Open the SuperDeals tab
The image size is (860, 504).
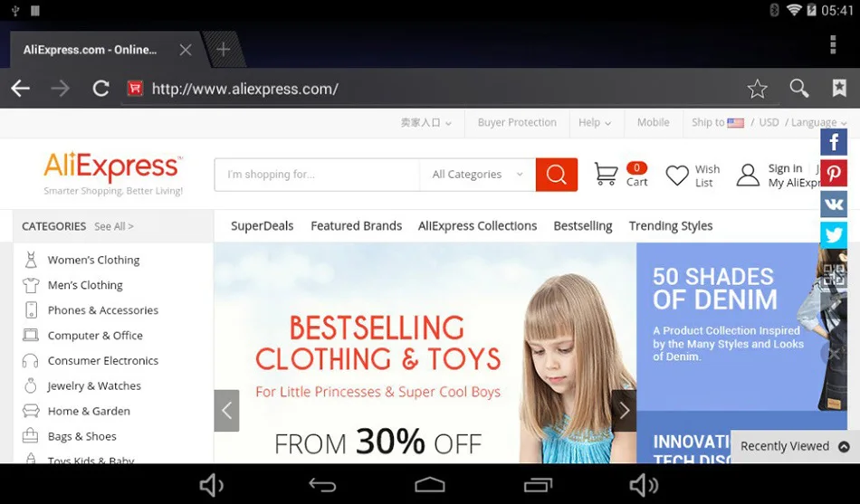263,226
